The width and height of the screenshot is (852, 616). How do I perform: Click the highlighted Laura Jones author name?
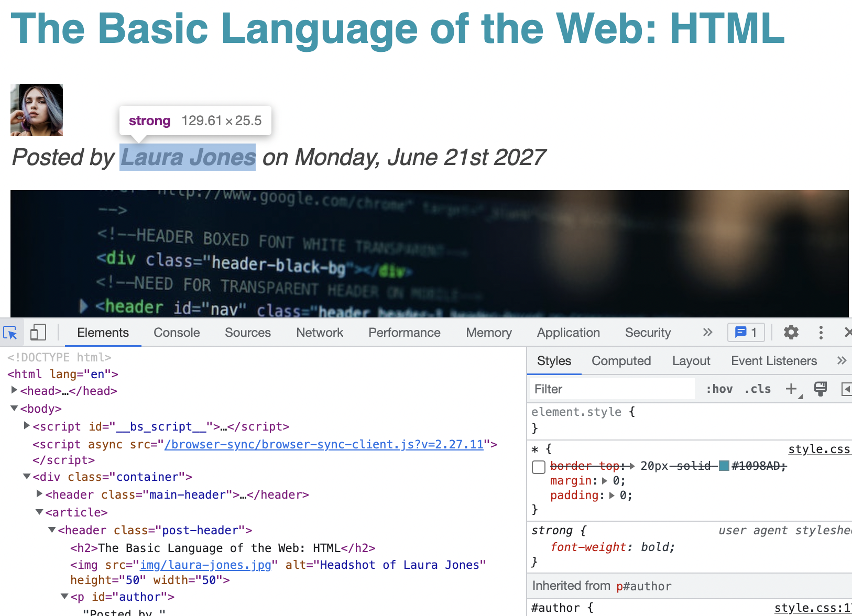coord(188,157)
